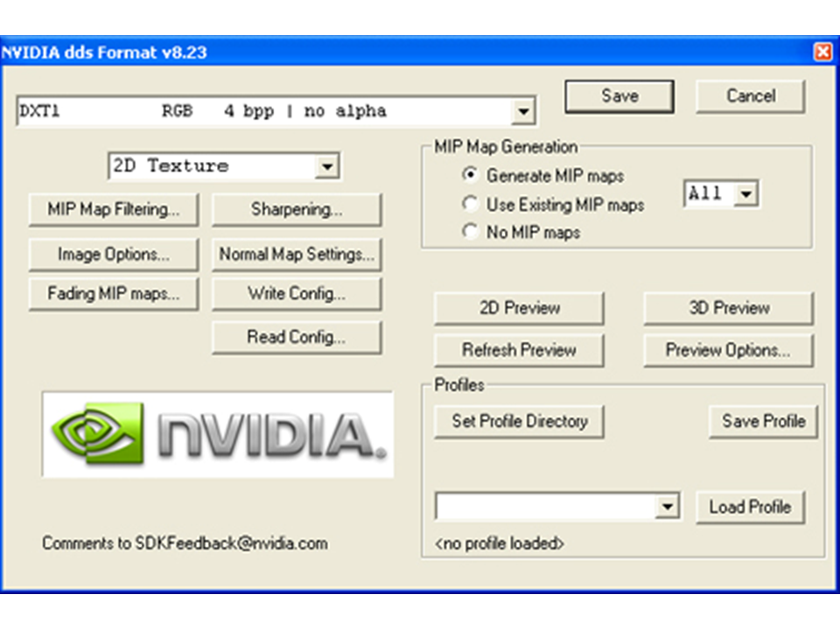Click the 2D Preview button
840x630 pixels.
point(519,309)
